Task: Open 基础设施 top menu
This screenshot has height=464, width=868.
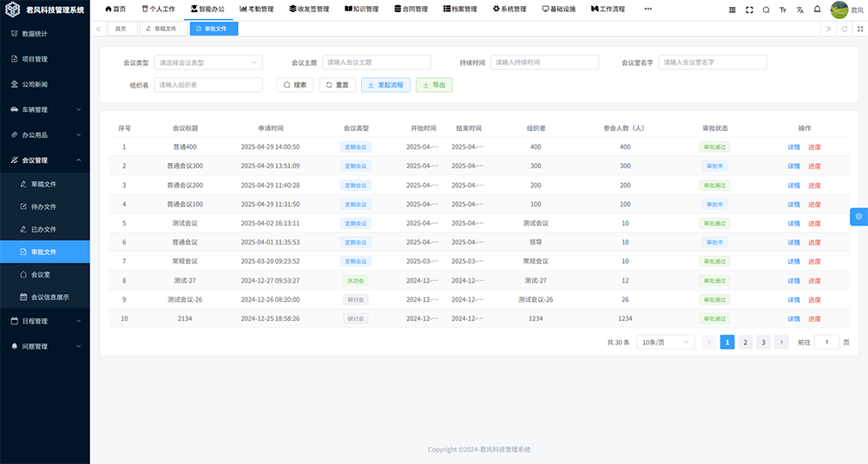Action: click(559, 9)
